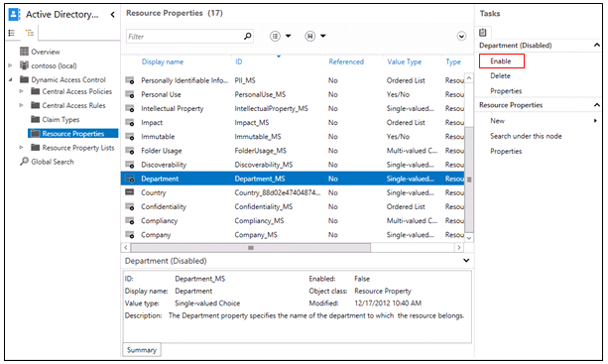
Task: Collapse the Department (Disabled) tasks section
Action: (597, 46)
